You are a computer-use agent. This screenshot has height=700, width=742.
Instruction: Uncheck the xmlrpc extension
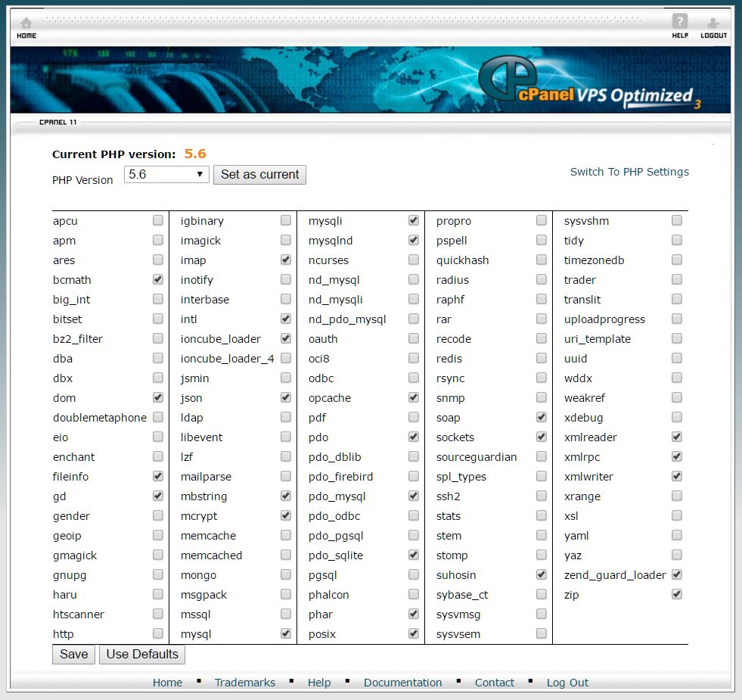pos(677,456)
